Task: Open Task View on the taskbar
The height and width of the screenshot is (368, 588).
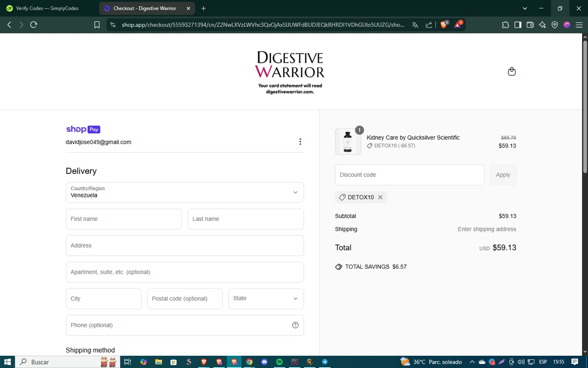Action: click(x=127, y=362)
